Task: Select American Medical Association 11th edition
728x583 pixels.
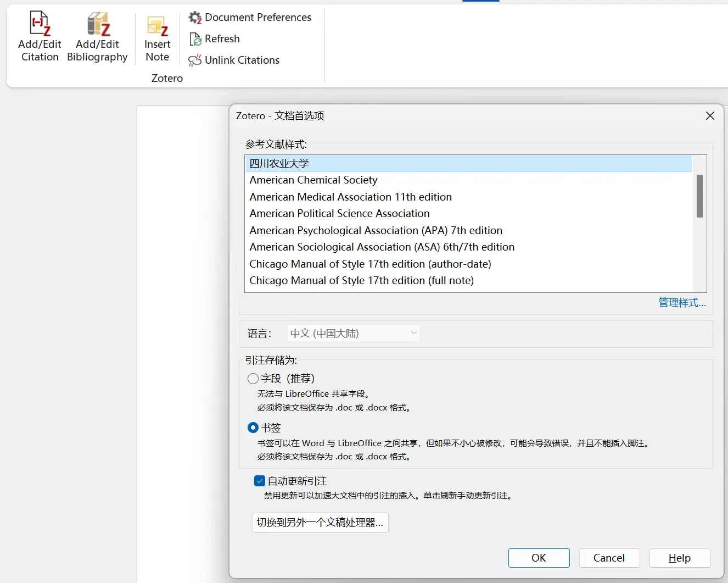Action: point(468,197)
